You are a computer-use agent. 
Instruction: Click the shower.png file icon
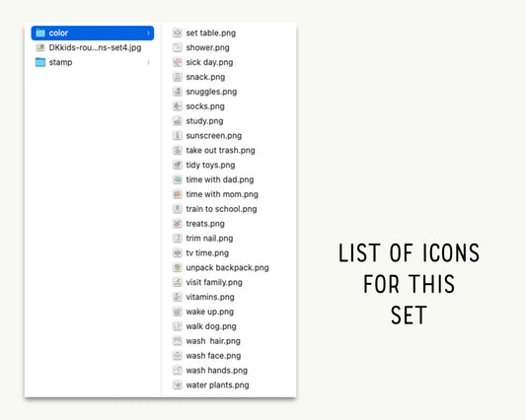(x=178, y=47)
